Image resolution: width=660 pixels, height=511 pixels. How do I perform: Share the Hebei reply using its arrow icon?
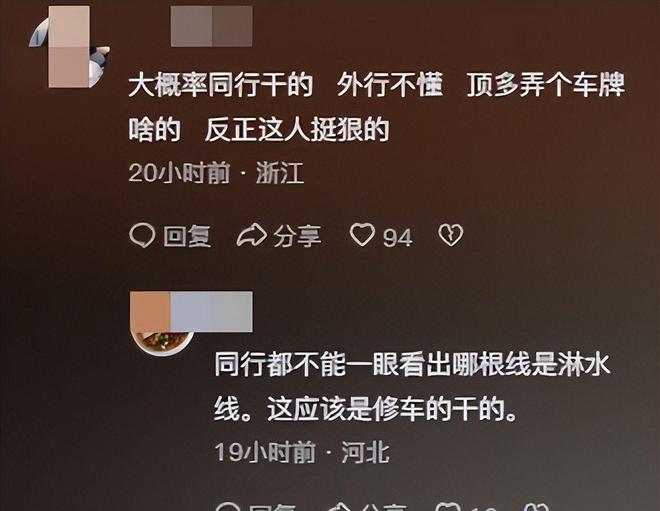coord(339,507)
